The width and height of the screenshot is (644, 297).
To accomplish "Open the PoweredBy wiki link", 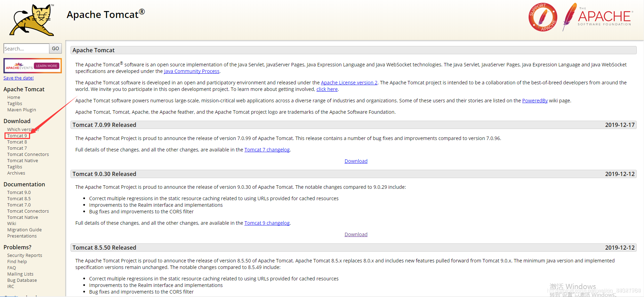I will click(x=535, y=101).
